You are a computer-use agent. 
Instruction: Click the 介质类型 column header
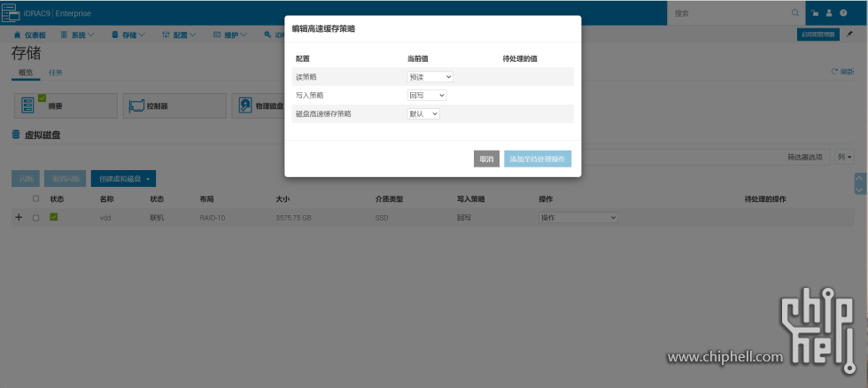click(x=389, y=198)
